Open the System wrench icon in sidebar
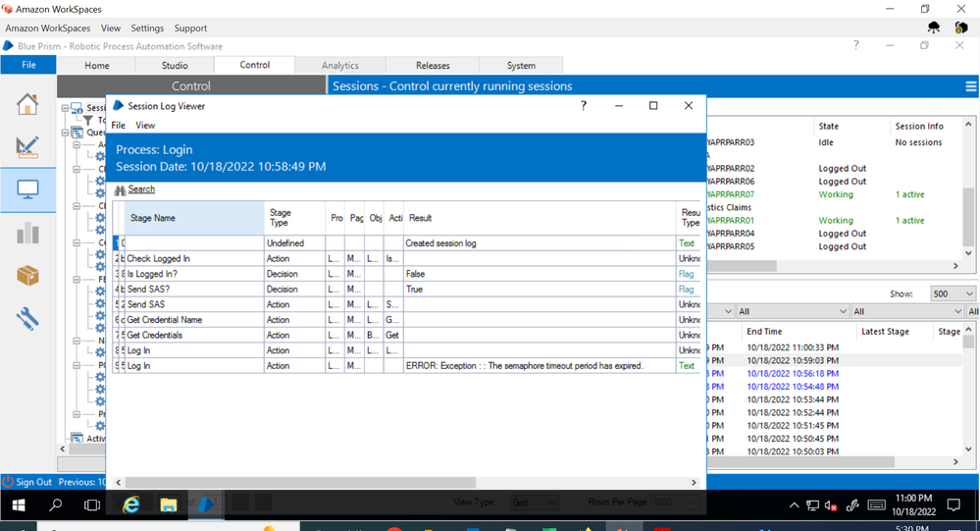 tap(27, 318)
